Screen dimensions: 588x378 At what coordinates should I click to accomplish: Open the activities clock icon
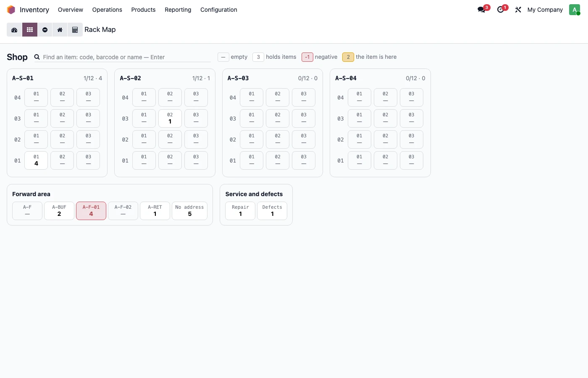coord(500,10)
